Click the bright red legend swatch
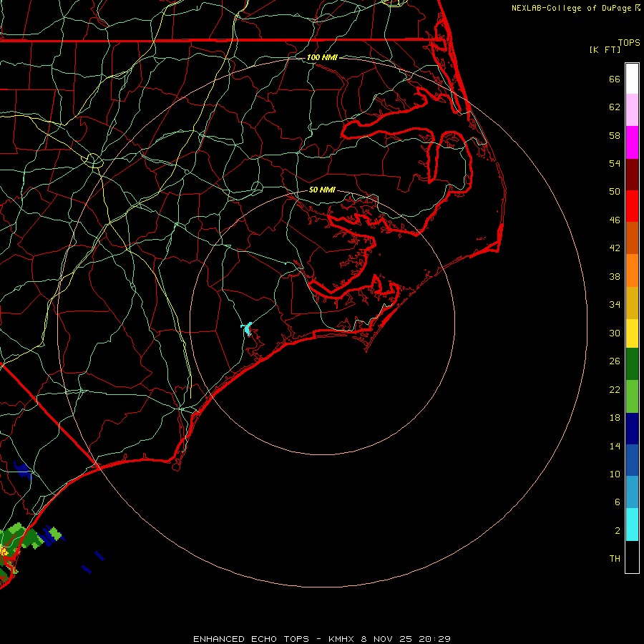The image size is (644, 644). coord(632,206)
